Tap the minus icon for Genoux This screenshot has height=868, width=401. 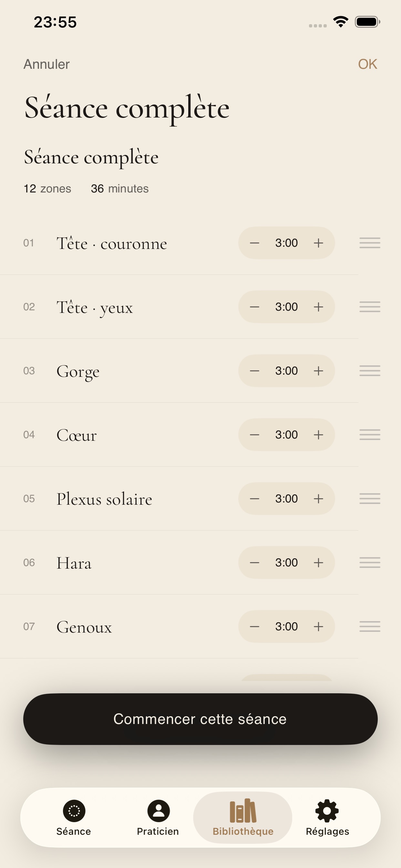point(254,626)
